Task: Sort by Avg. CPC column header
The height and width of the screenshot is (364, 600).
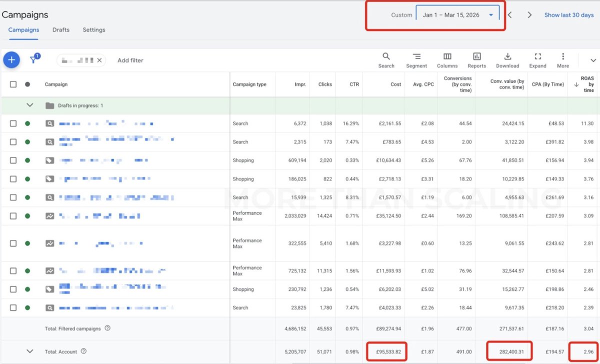Action: click(424, 84)
